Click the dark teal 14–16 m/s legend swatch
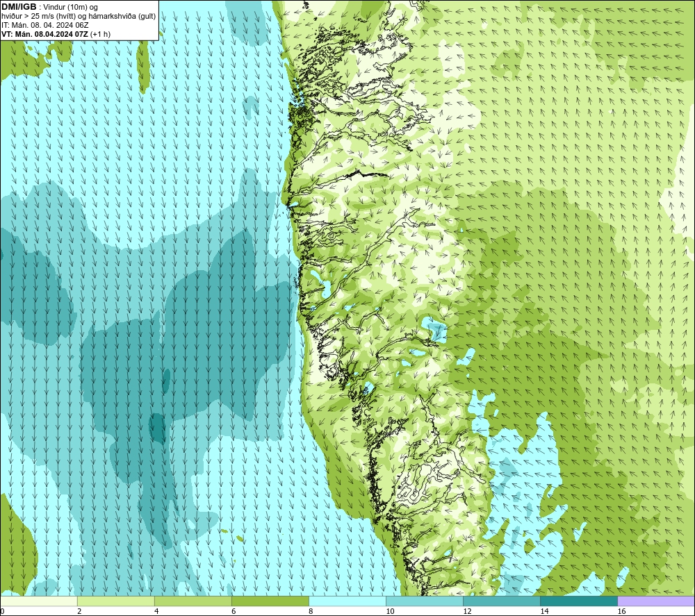This screenshot has width=695, height=616. tap(579, 601)
